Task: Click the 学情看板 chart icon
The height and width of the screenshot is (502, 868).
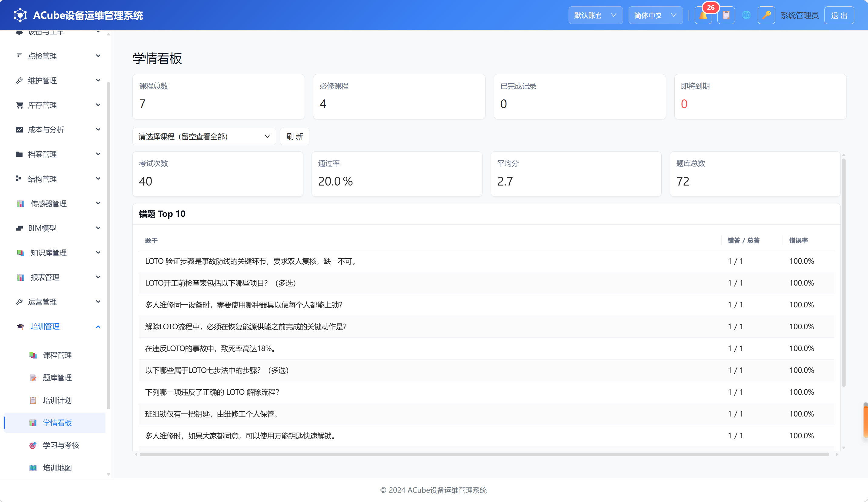Action: [x=33, y=423]
